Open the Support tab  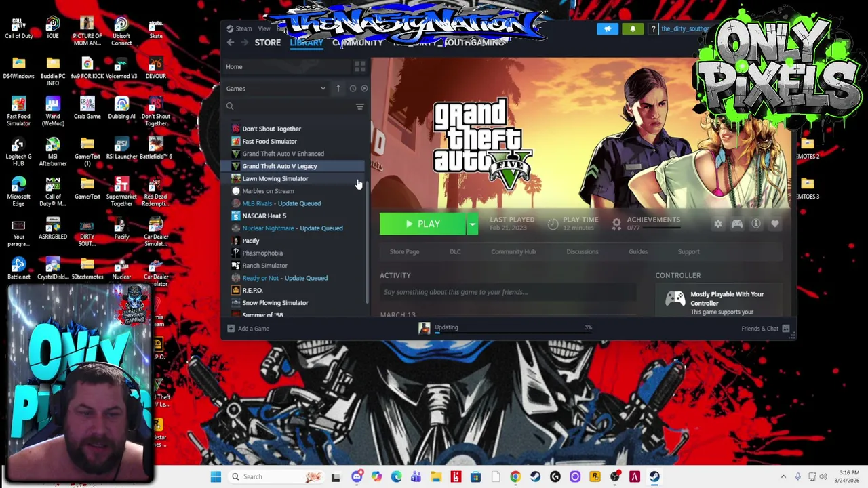688,251
